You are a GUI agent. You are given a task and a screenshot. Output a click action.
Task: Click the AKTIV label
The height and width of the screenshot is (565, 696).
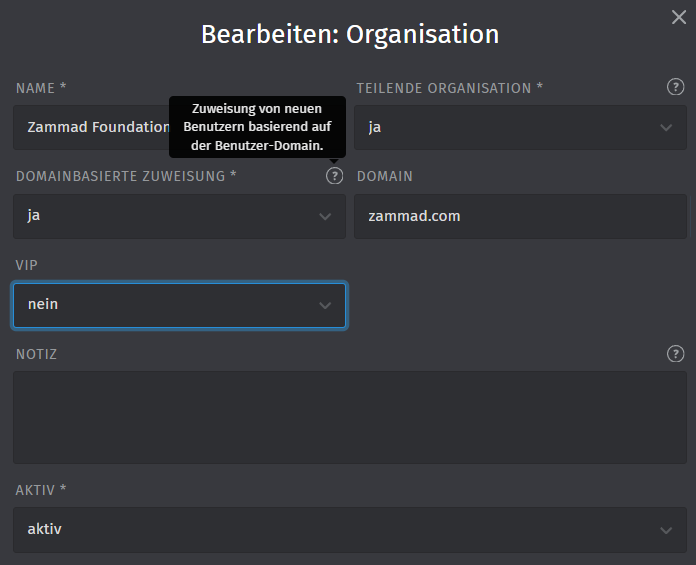[x=41, y=490]
